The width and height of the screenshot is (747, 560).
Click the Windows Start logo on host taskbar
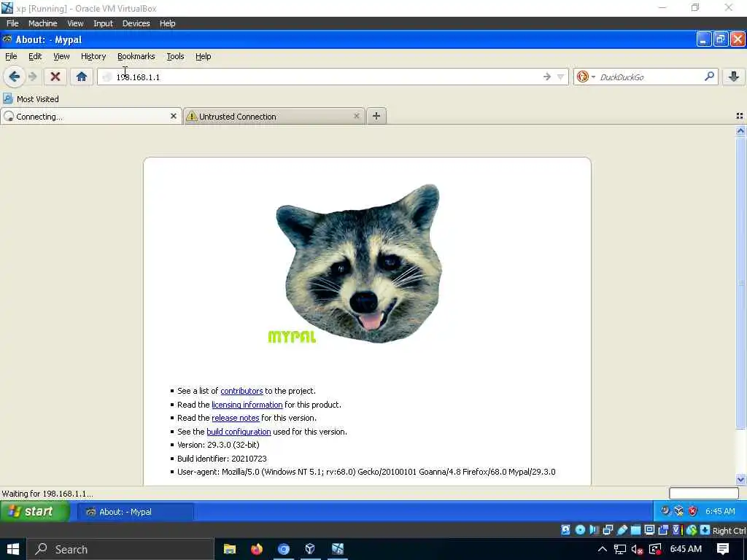(13, 549)
